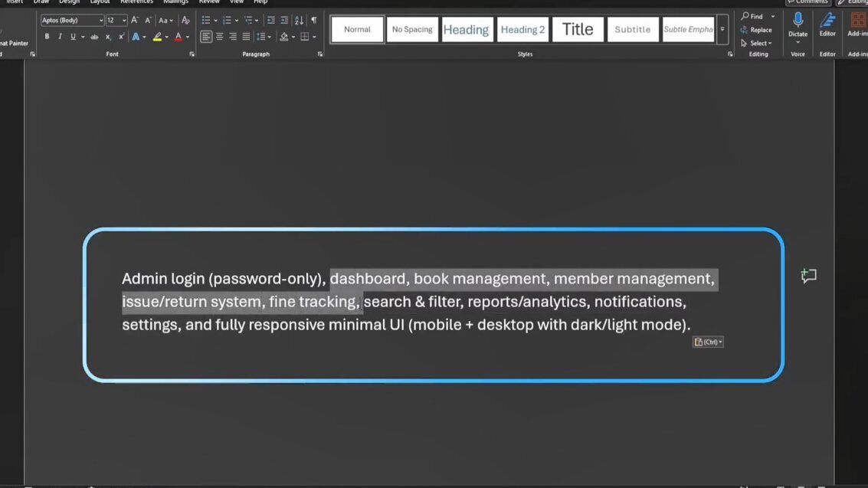Click the Sort icon

[x=299, y=21]
